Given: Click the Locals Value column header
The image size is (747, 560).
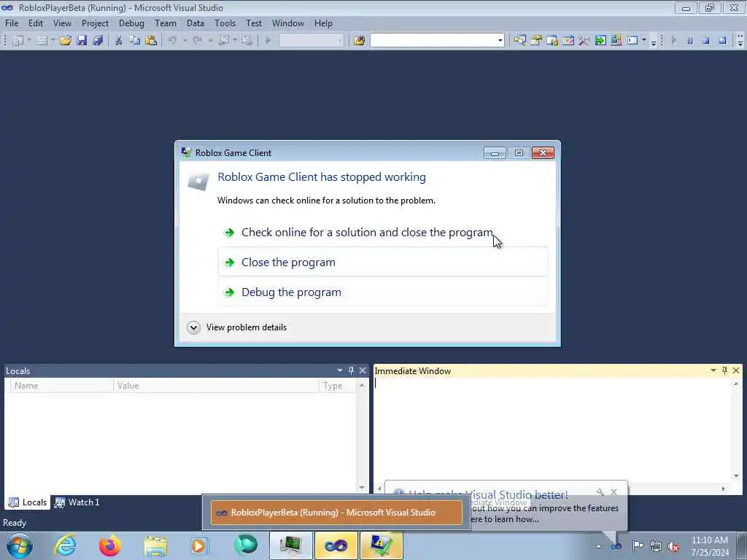Looking at the screenshot, I should 216,386.
